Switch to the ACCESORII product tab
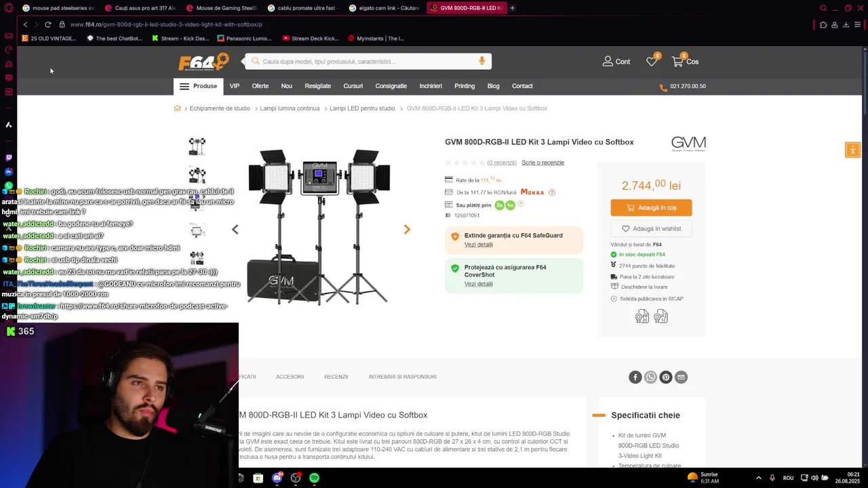868x488 pixels. 290,377
